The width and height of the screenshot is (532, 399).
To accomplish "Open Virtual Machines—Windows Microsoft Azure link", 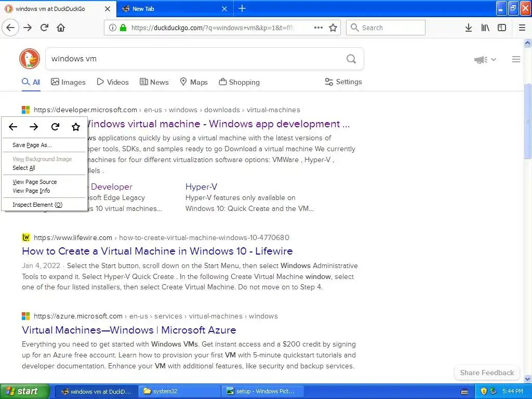I will pos(129,330).
